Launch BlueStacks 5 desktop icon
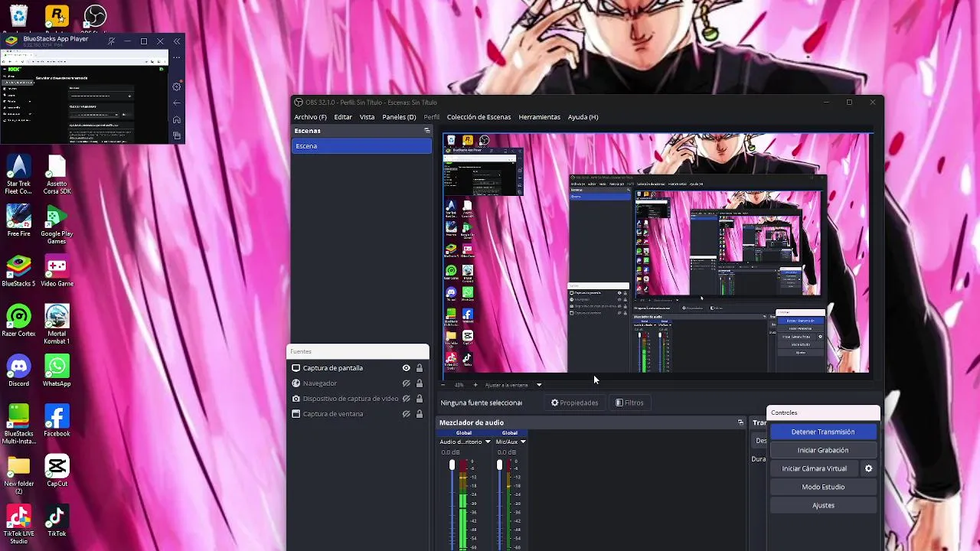The image size is (980, 551). click(18, 272)
